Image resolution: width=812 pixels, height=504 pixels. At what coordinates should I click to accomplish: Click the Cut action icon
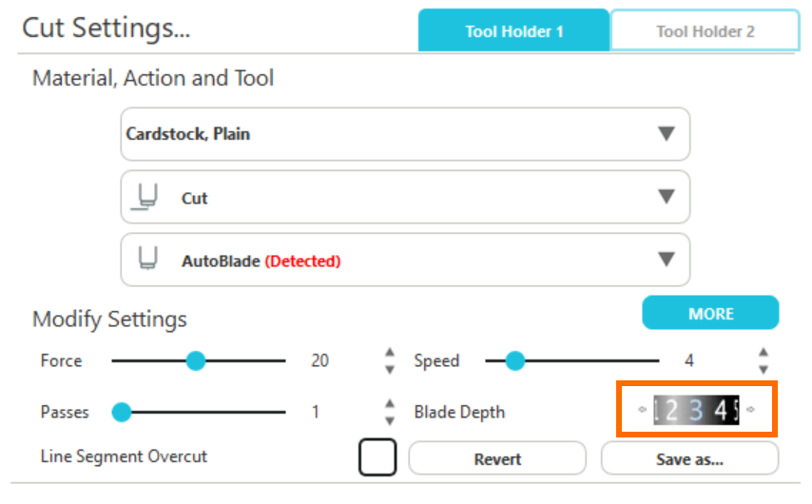click(x=146, y=198)
